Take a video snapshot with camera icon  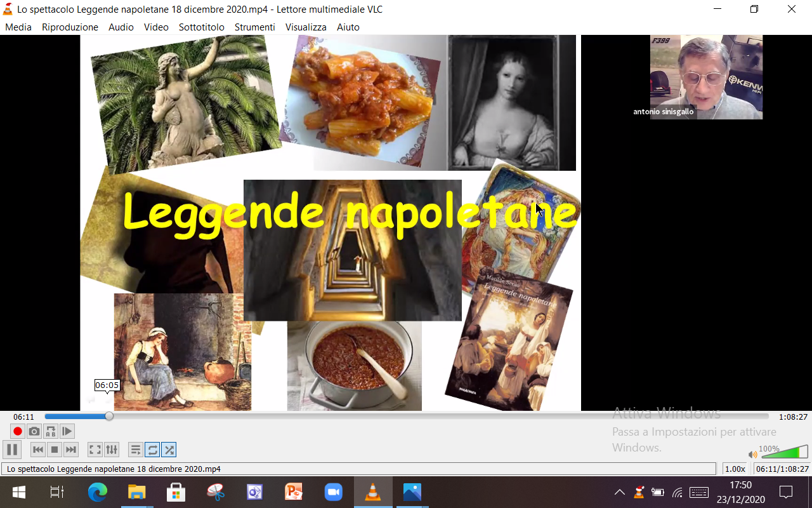[x=34, y=431]
